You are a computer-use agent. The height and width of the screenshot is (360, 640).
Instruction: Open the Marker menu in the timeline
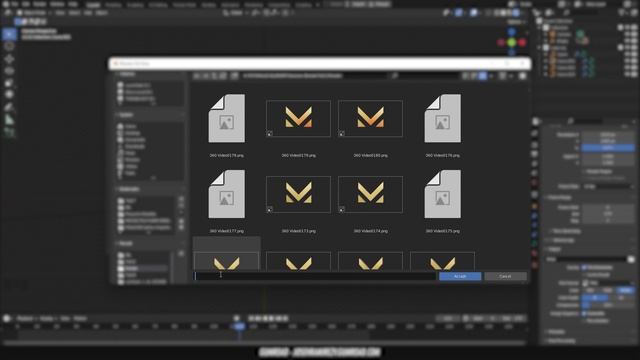(80, 318)
